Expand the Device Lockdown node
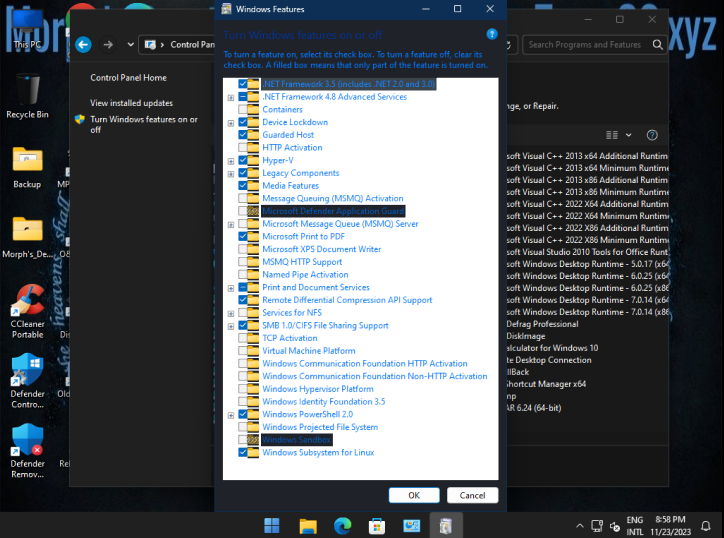This screenshot has width=724, height=538. (231, 123)
